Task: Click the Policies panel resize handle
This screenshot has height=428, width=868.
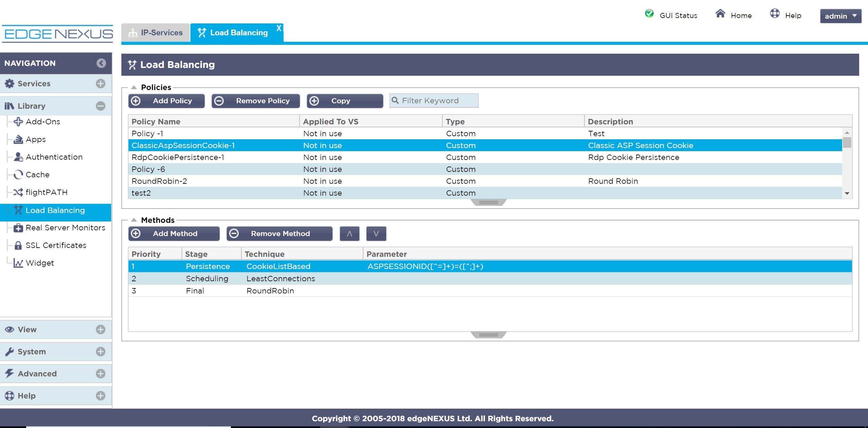Action: 489,202
